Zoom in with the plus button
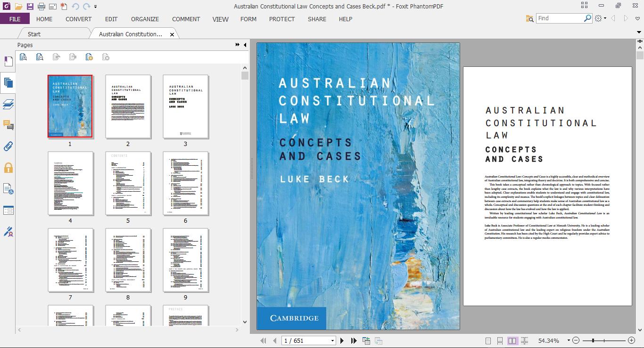This screenshot has width=644, height=348. point(632,340)
